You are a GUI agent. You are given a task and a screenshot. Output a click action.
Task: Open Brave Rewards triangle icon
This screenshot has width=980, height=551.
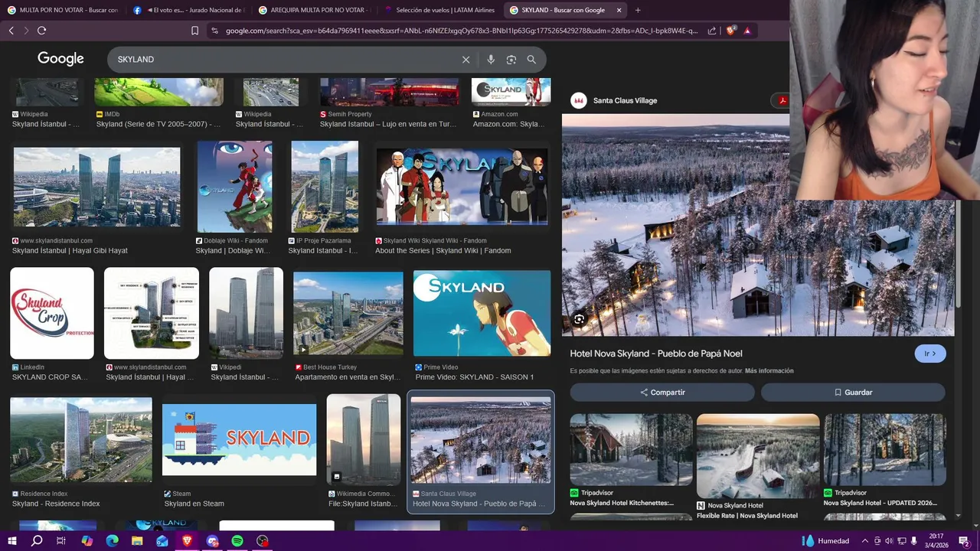click(747, 31)
